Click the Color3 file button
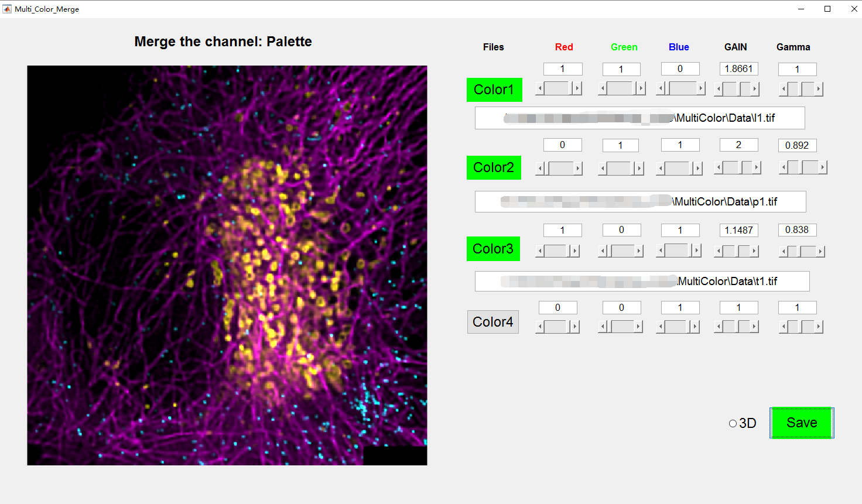 pyautogui.click(x=494, y=249)
